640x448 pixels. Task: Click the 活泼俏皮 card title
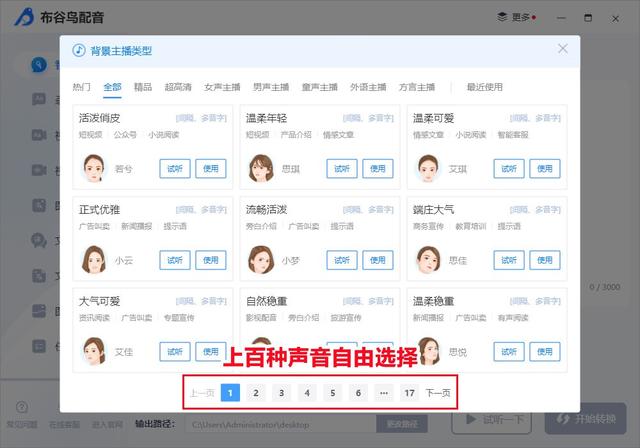click(99, 118)
